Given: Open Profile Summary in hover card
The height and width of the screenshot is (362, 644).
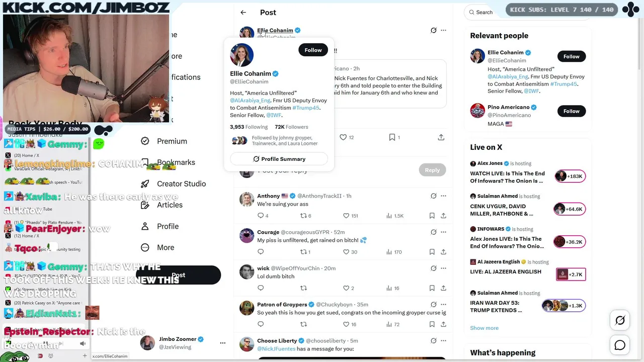Looking at the screenshot, I should [x=279, y=159].
